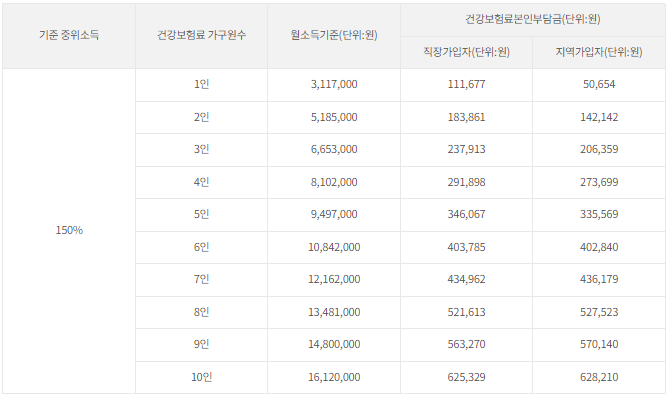Click the 206,359 regional subscriber value
The height and width of the screenshot is (399, 669).
(599, 149)
